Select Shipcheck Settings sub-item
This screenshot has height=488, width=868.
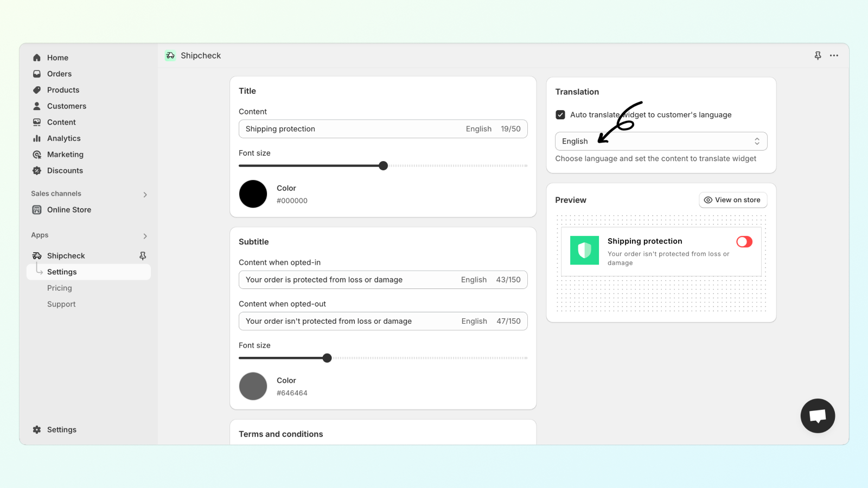(88, 272)
